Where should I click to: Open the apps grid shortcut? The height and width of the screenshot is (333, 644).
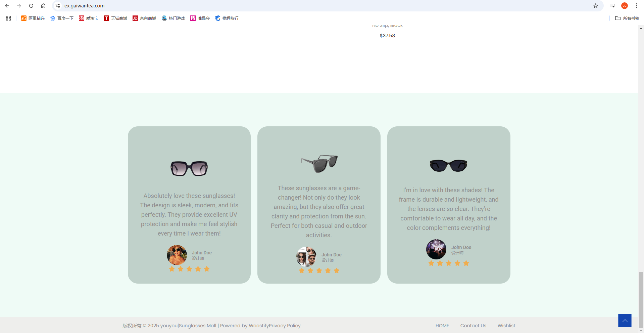8,18
